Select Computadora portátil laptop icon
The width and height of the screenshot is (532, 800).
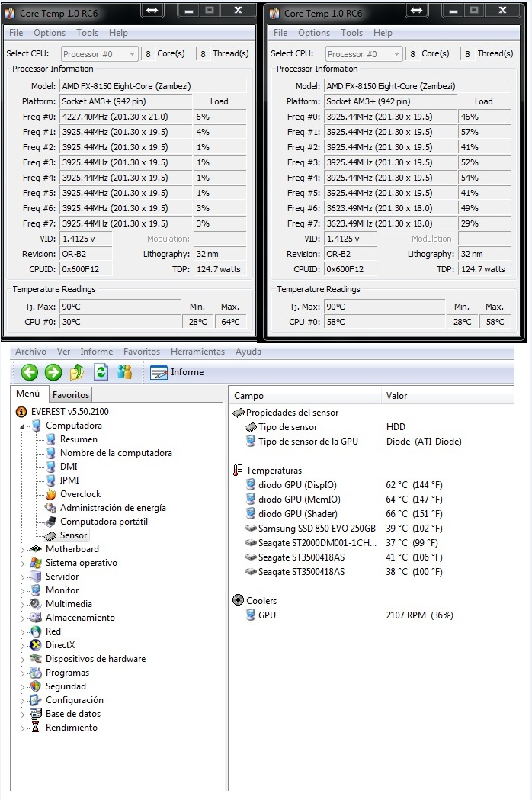click(50, 522)
